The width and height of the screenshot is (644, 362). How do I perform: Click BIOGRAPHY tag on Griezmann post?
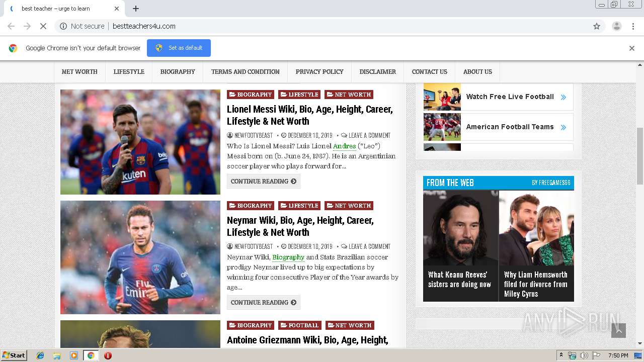click(x=251, y=325)
